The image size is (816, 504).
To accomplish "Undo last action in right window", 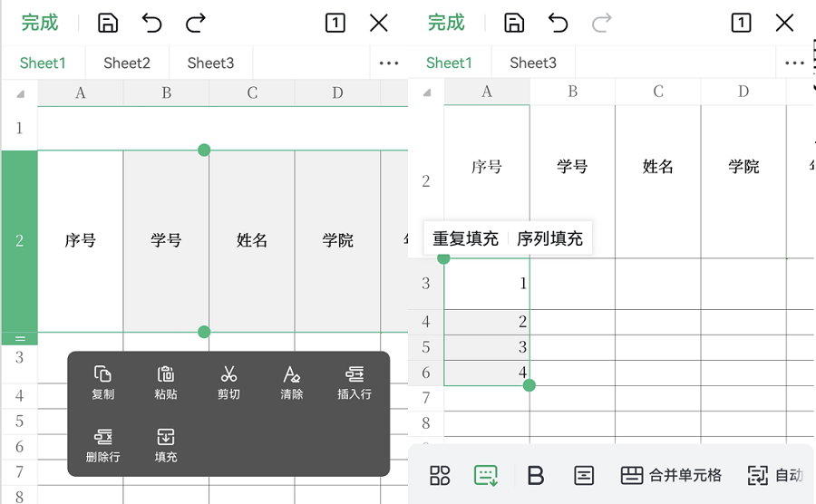I will [558, 23].
